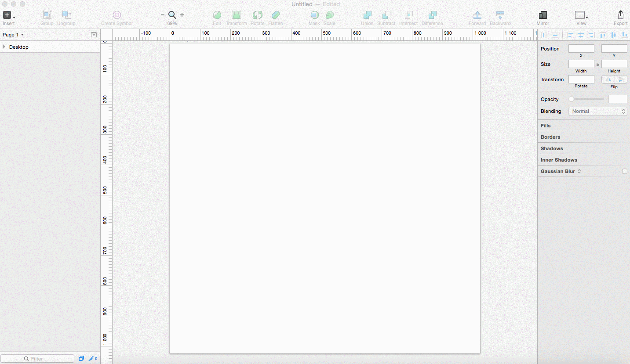Open the Blending mode dropdown

pyautogui.click(x=597, y=112)
